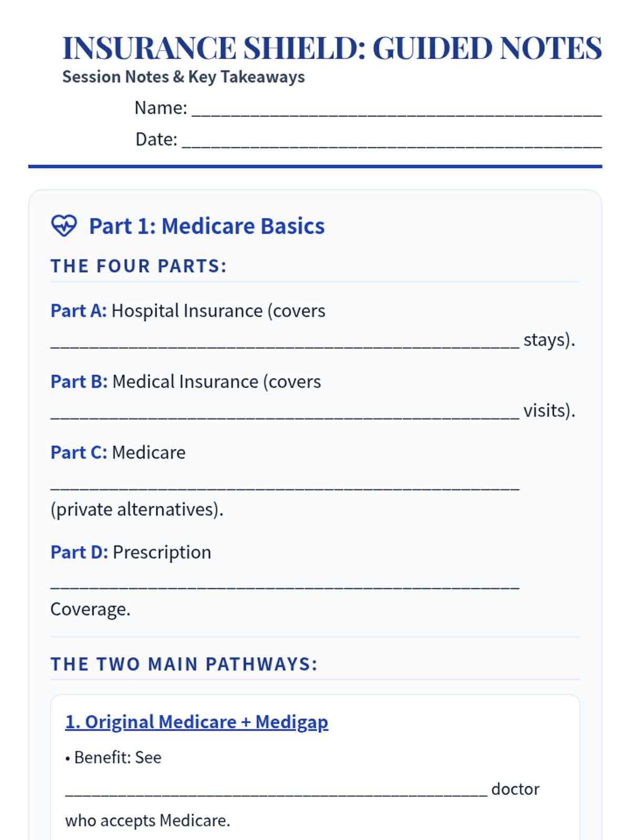Click the 'Insurance Shield: Guided Notes' title
Screen dimensions: 630x840
pyautogui.click(x=332, y=48)
